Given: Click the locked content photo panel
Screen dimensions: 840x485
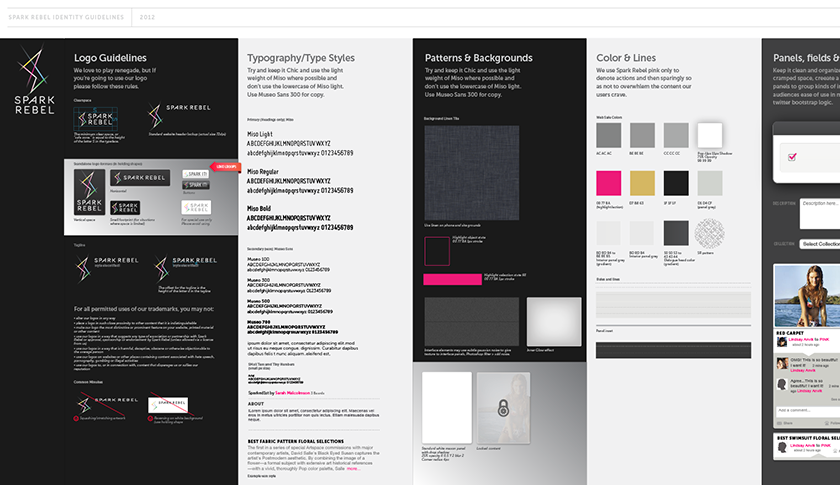Looking at the screenshot, I should pyautogui.click(x=503, y=408).
